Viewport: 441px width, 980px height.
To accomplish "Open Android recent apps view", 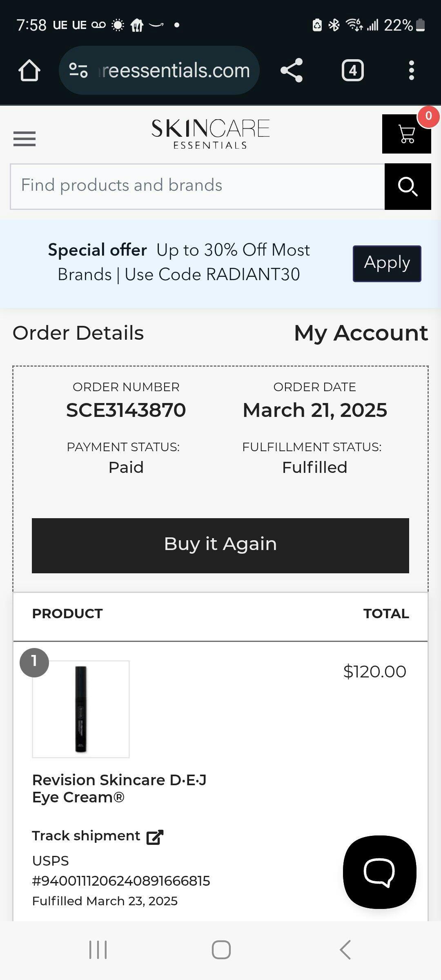I will (x=98, y=949).
